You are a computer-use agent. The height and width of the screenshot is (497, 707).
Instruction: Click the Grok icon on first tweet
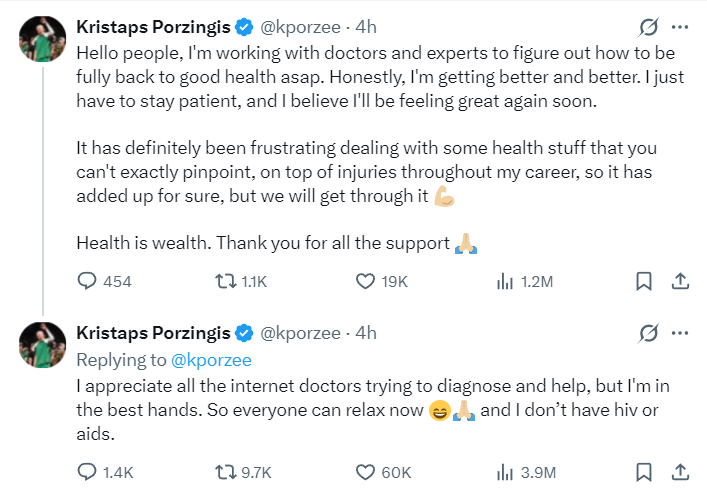[648, 27]
